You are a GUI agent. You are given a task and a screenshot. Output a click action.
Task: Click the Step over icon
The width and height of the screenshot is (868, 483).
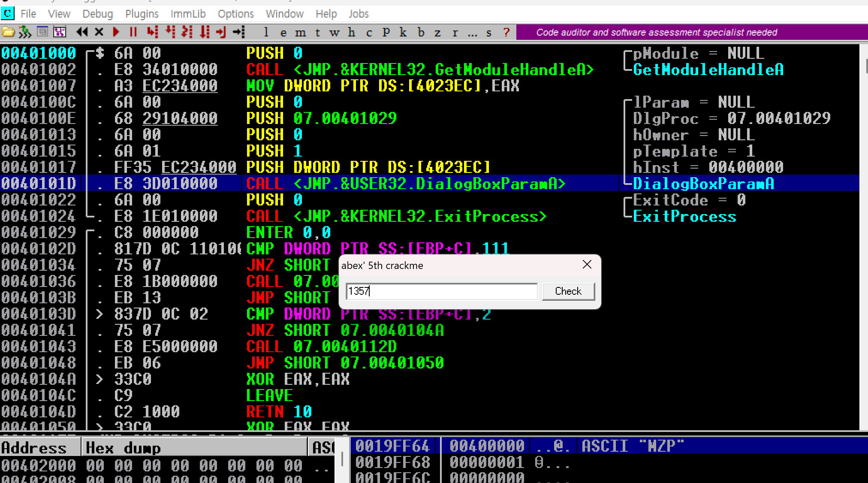170,32
